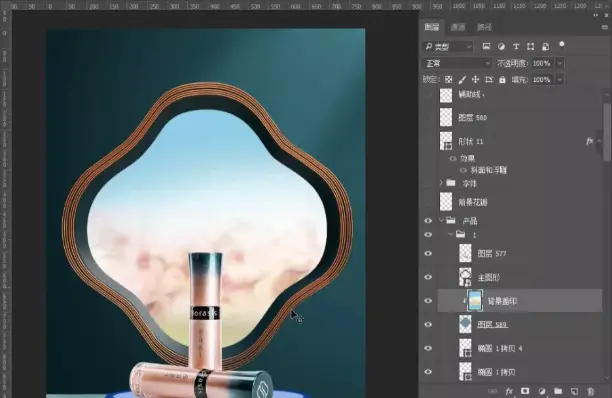Hide the 椭圆 1 拷贝 4 layer
612x398 pixels.
point(428,348)
